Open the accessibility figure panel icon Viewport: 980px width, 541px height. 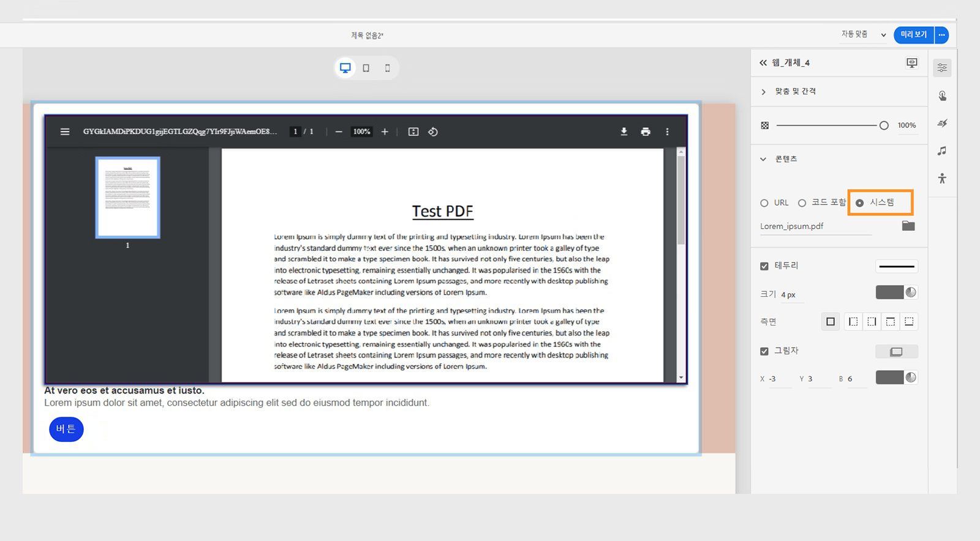point(942,178)
